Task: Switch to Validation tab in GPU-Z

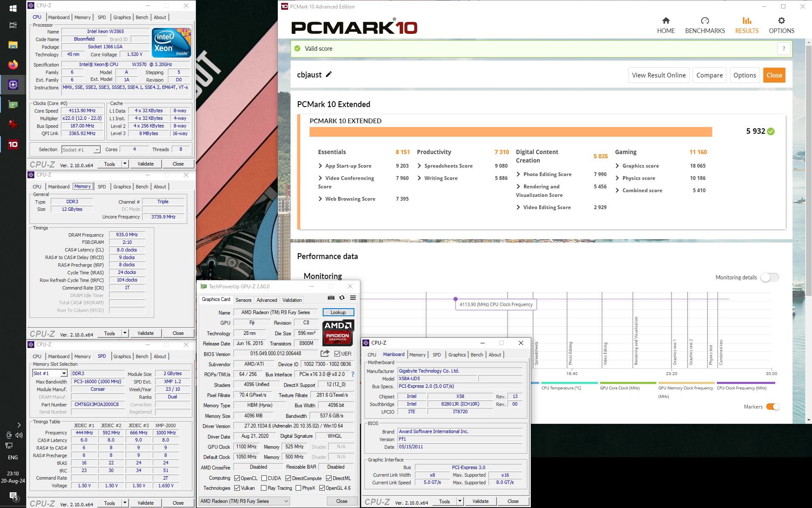Action: point(292,300)
